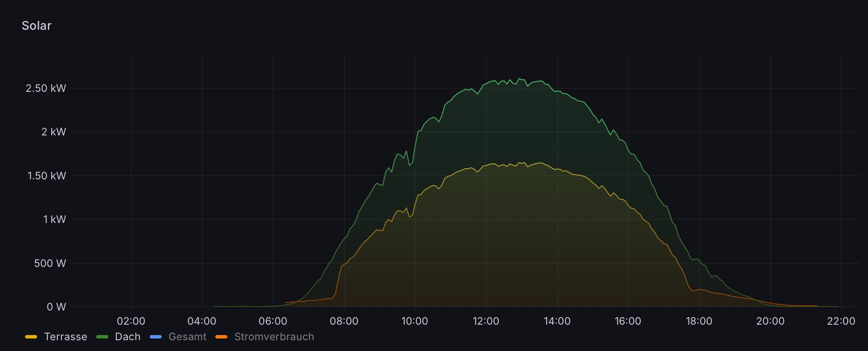
Task: Click the 500 W y-axis label
Action: coord(50,263)
